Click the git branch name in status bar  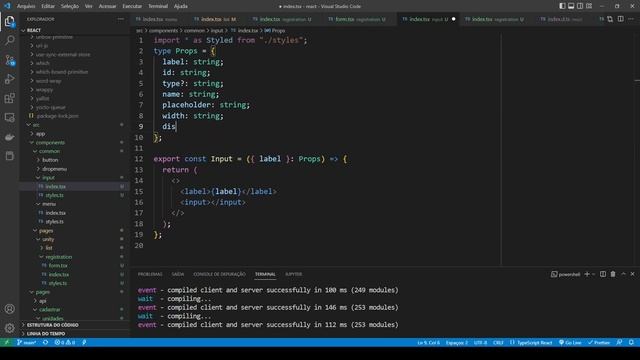[27, 342]
